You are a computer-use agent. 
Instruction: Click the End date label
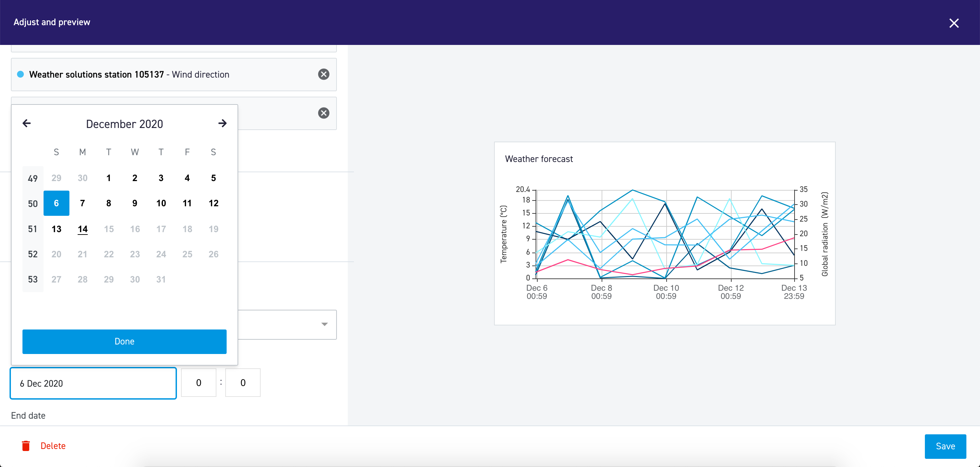point(28,415)
